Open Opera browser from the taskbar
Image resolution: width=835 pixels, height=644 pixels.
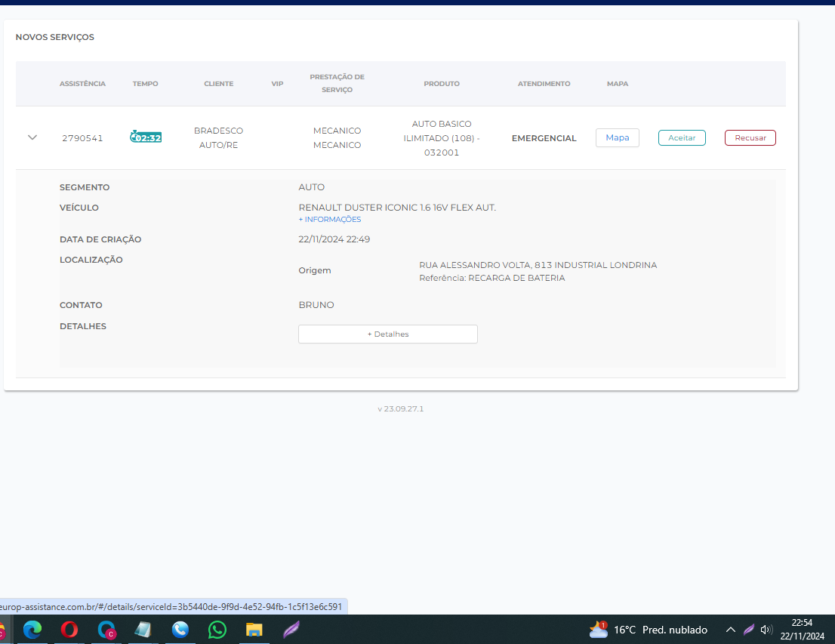point(69,630)
